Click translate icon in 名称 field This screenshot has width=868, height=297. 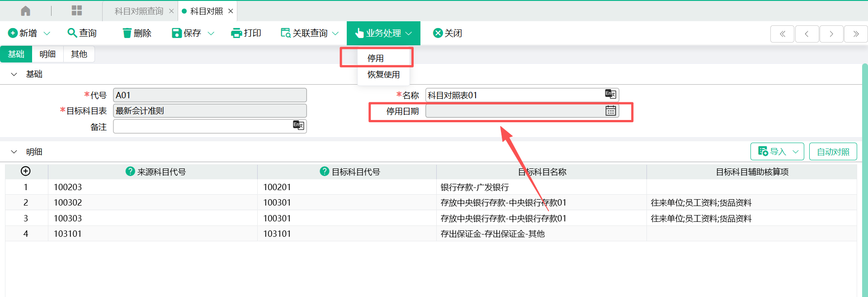pyautogui.click(x=610, y=94)
